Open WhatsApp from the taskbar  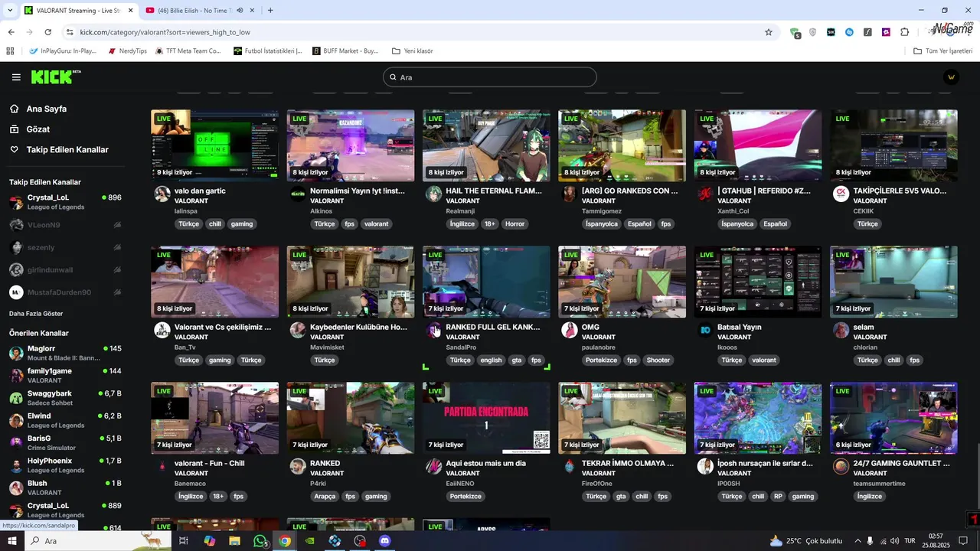pos(260,541)
